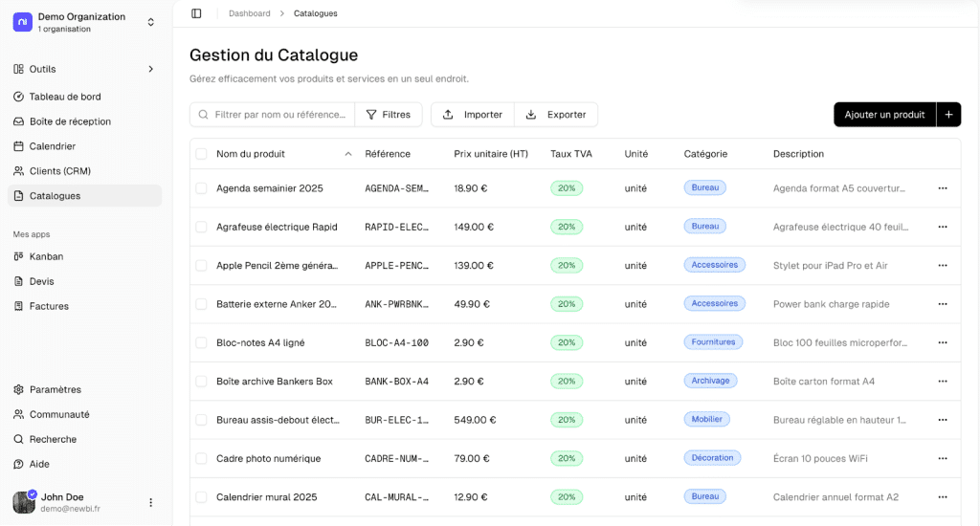Tick checkbox for Bloc-notes A4 ligné
This screenshot has width=980, height=526.
point(201,342)
